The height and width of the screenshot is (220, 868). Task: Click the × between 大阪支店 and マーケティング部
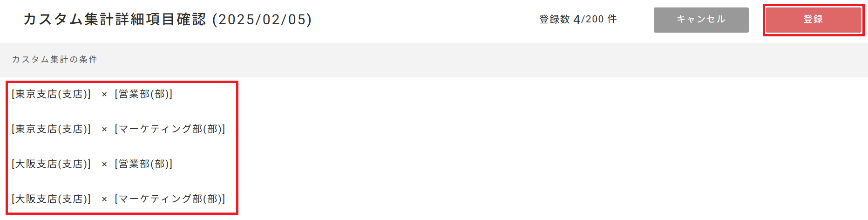point(104,199)
